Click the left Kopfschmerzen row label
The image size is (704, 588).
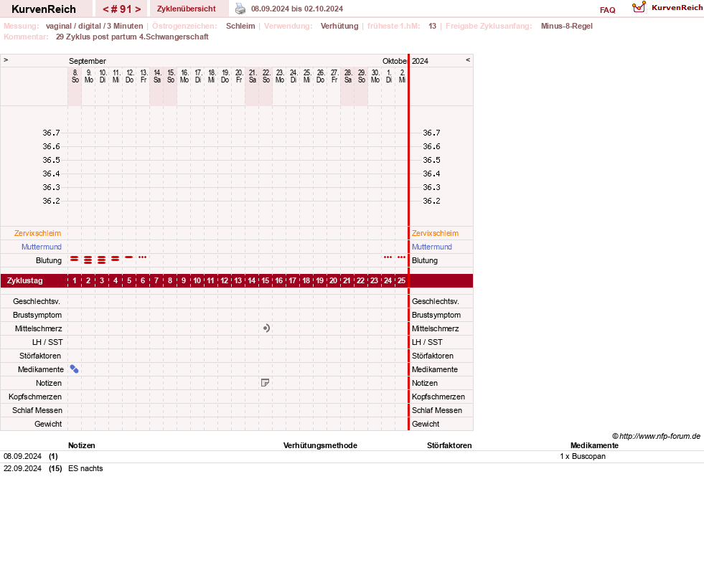35,397
